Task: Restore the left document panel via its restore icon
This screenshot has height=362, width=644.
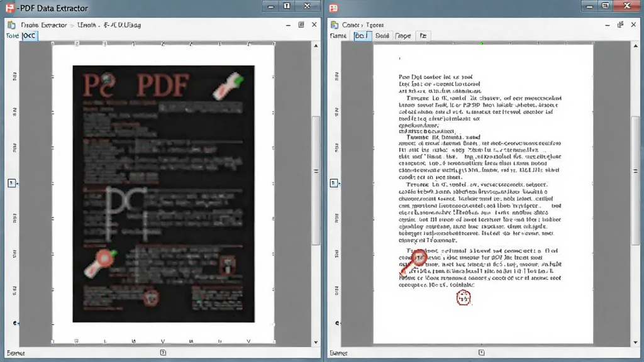Action: 301,25
